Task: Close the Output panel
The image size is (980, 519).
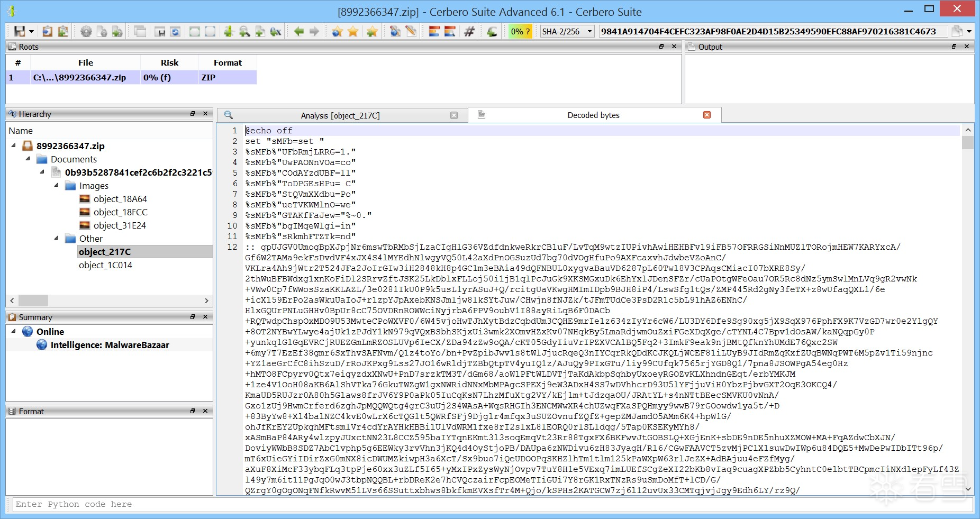Action: tap(967, 47)
